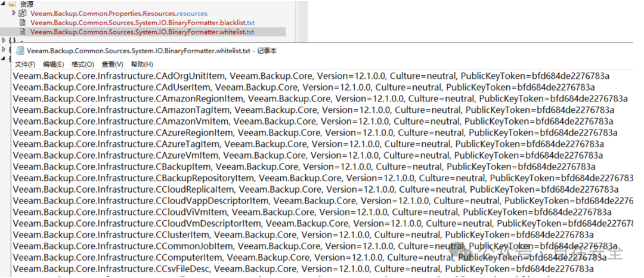644x278 pixels.
Task: Open the 编辑(E) menu in Notepad
Action: (54, 64)
